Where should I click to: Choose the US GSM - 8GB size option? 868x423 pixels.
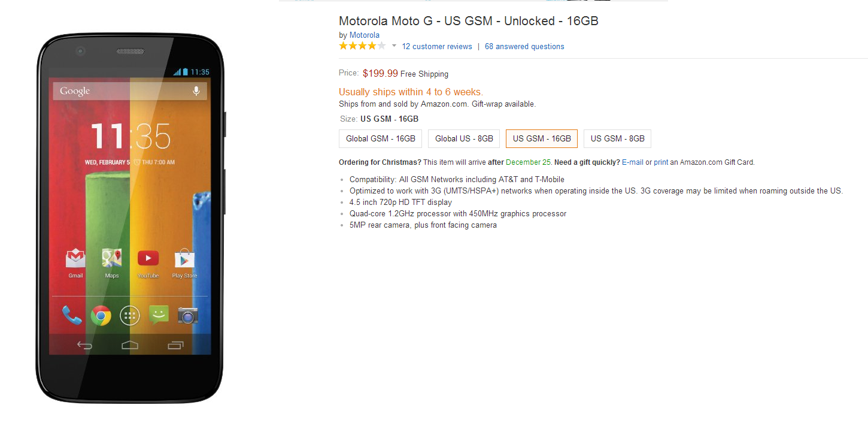(617, 138)
